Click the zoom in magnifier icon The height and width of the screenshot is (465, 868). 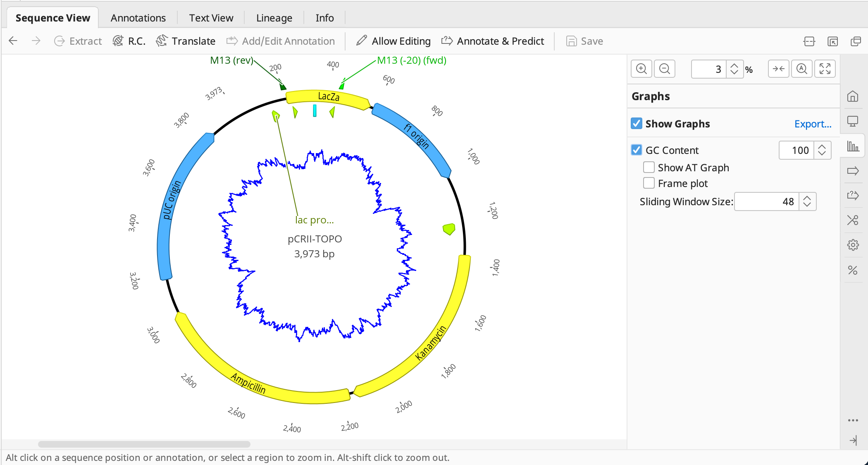point(641,69)
